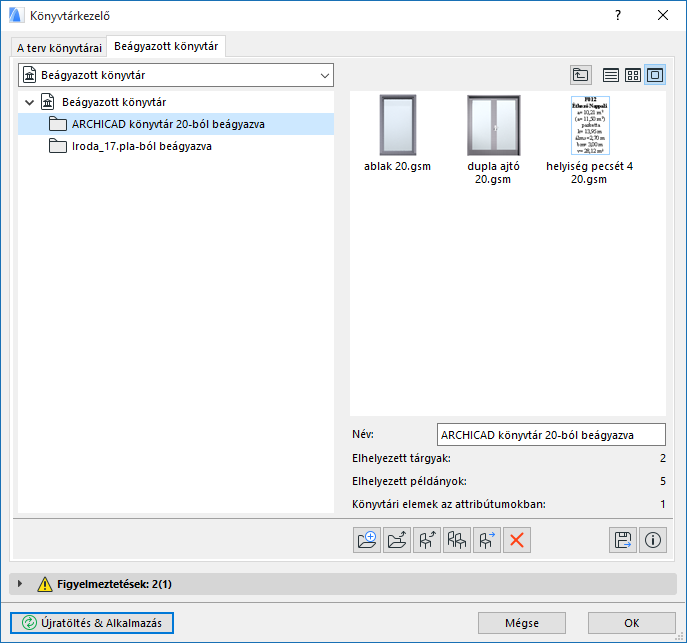Select the 'dupla ajtó 20.gsm' thumbnail
The width and height of the screenshot is (687, 643).
tap(493, 125)
